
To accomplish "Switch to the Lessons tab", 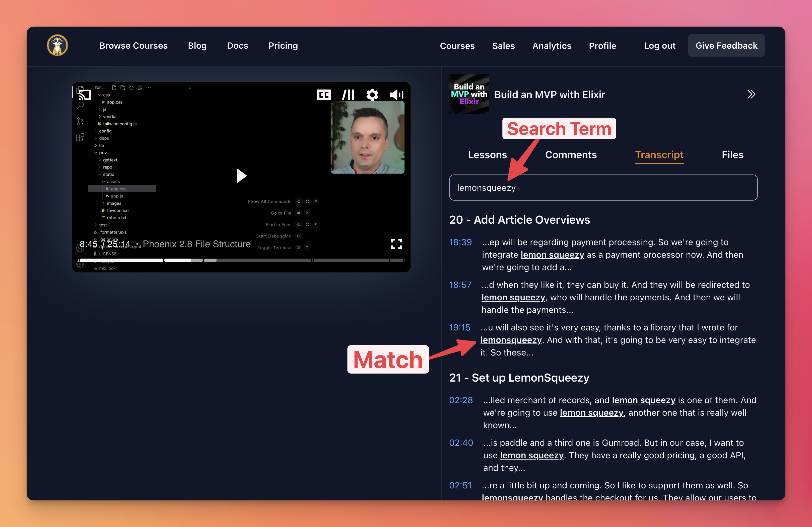I will 487,155.
